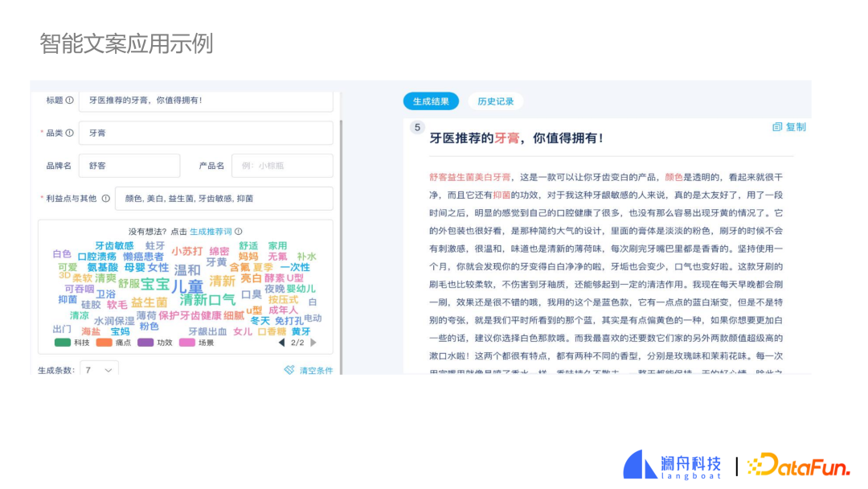Click the info icon beside 品类
The height and width of the screenshot is (489, 868).
point(69,133)
